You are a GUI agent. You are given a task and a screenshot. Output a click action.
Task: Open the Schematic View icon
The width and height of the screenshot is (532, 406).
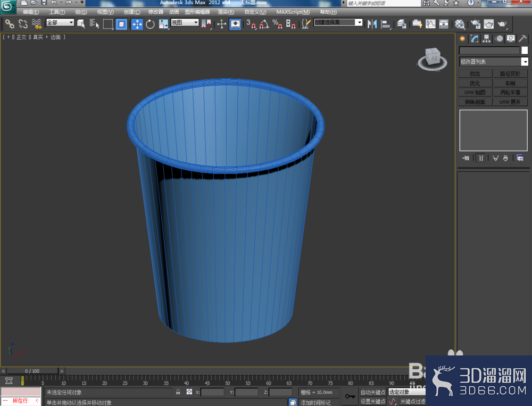click(444, 24)
